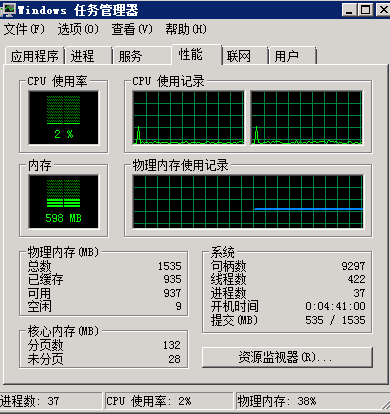The width and height of the screenshot is (390, 414).
Task: Click the 核心内存(MB) group heading
Action: click(x=63, y=331)
